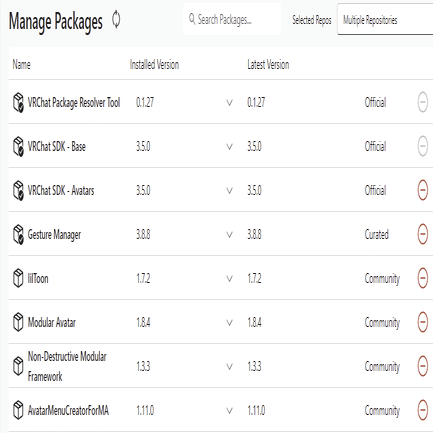
Task: Open the Multiple Repositories dropdown
Action: tap(385, 19)
